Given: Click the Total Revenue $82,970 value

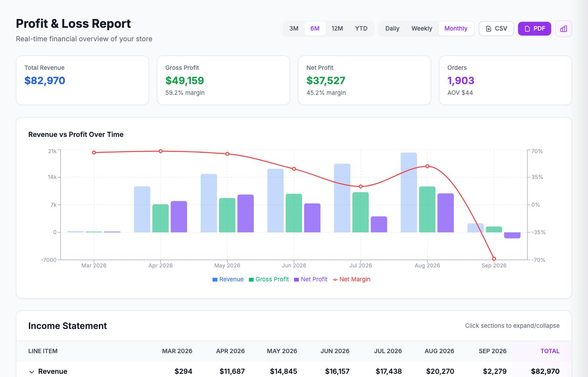Looking at the screenshot, I should pyautogui.click(x=45, y=81).
